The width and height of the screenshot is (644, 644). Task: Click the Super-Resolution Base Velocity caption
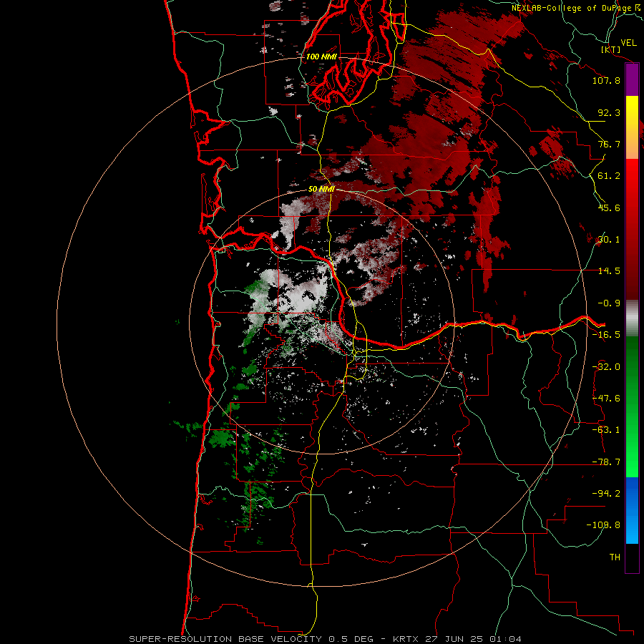326,639
